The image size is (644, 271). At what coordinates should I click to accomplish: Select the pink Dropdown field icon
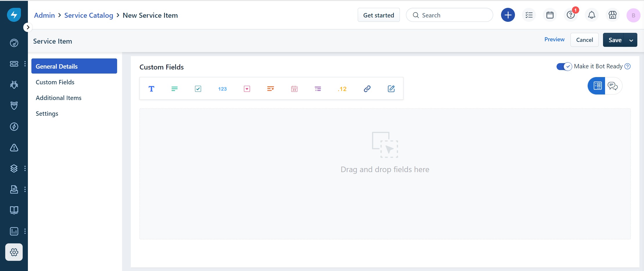click(247, 89)
